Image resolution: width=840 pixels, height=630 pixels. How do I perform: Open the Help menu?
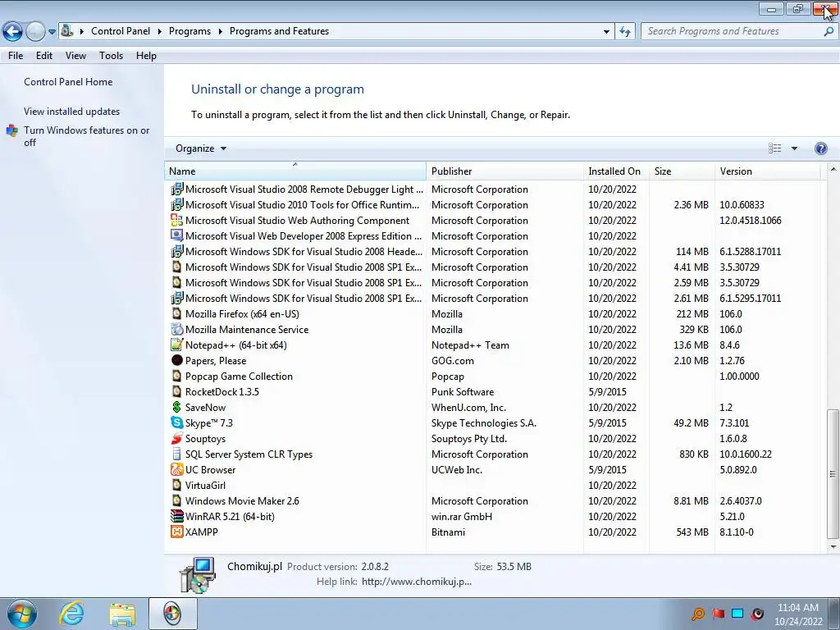point(146,56)
